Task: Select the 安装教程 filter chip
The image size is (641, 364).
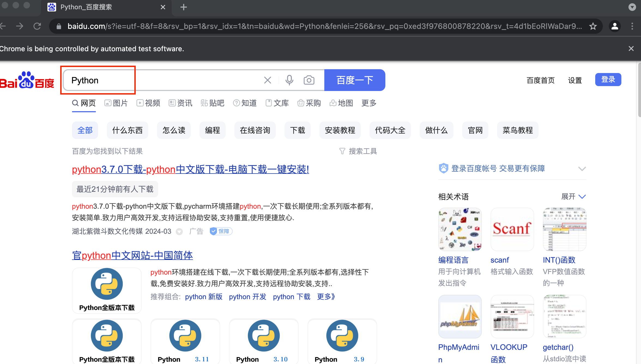Action: tap(340, 130)
